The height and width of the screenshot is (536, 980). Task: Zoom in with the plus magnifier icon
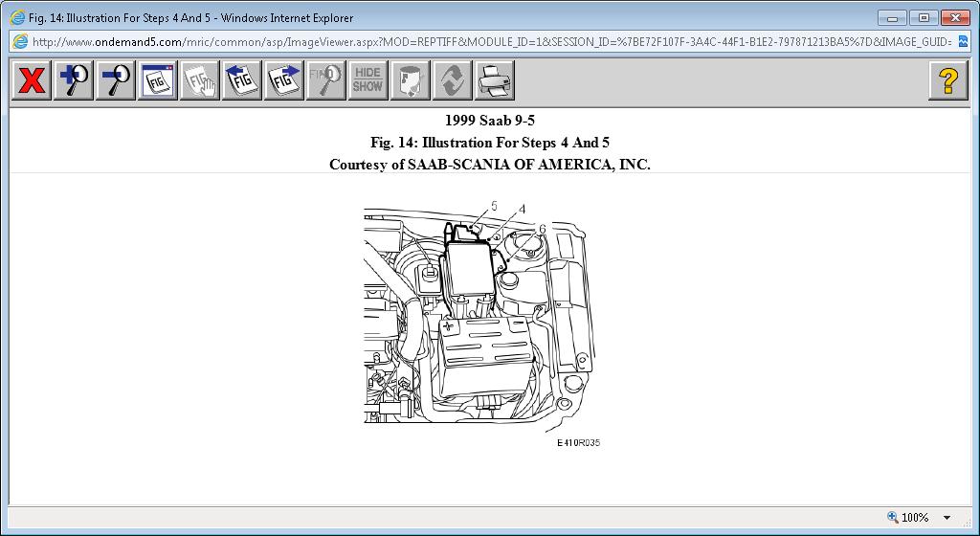click(x=74, y=80)
